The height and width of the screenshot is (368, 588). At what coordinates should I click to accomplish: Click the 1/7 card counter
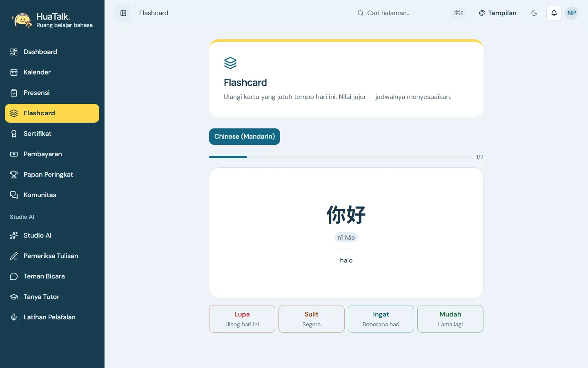tap(480, 157)
